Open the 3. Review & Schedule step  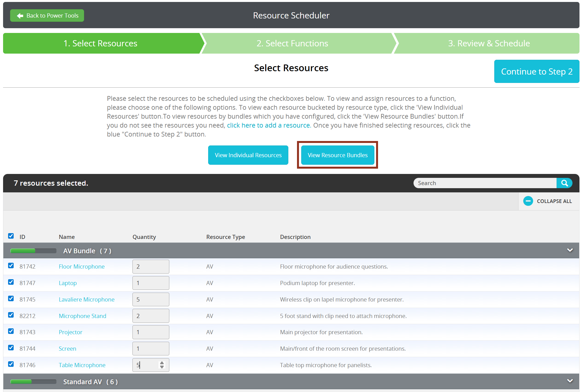click(x=489, y=43)
